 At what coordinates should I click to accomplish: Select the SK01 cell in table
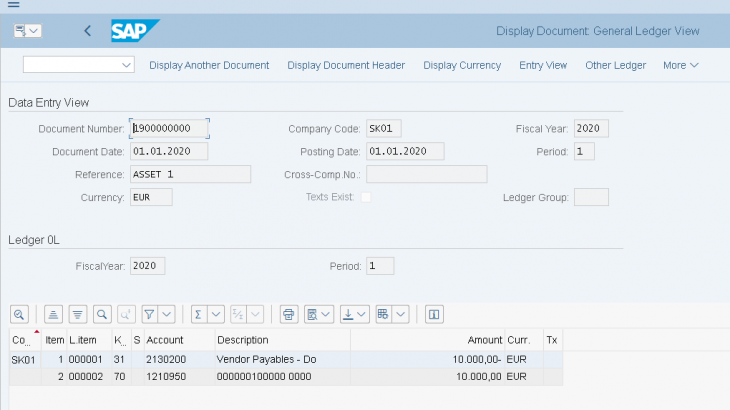coord(23,360)
